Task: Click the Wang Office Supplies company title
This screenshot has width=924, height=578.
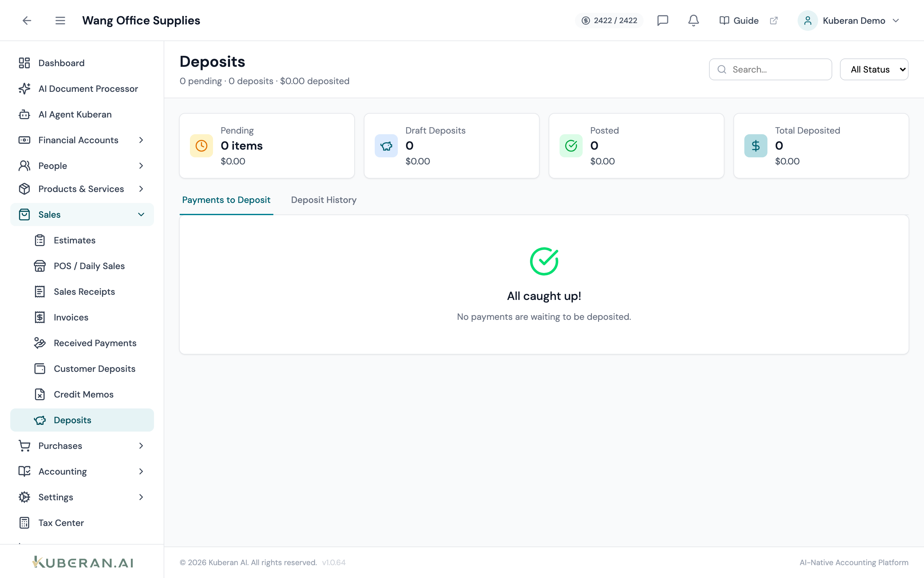Action: 141,20
